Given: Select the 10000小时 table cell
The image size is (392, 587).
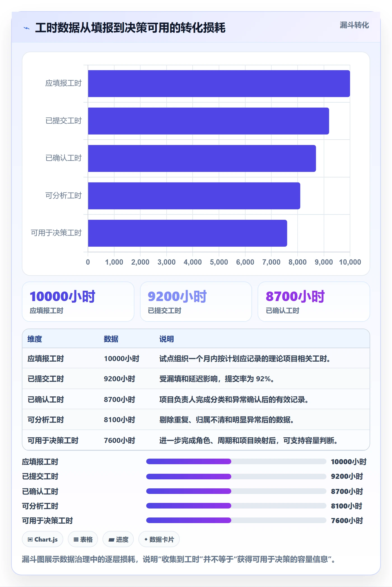Looking at the screenshot, I should pos(122,359).
